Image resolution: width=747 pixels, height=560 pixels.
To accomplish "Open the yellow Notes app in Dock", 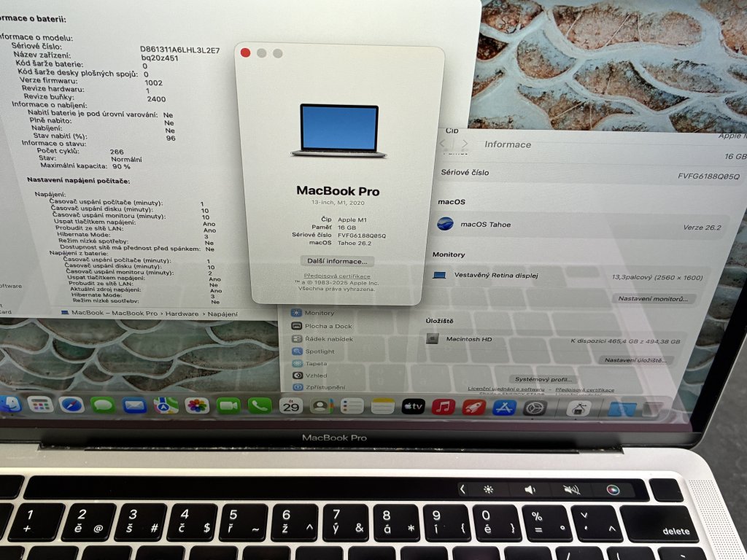I will coord(382,406).
